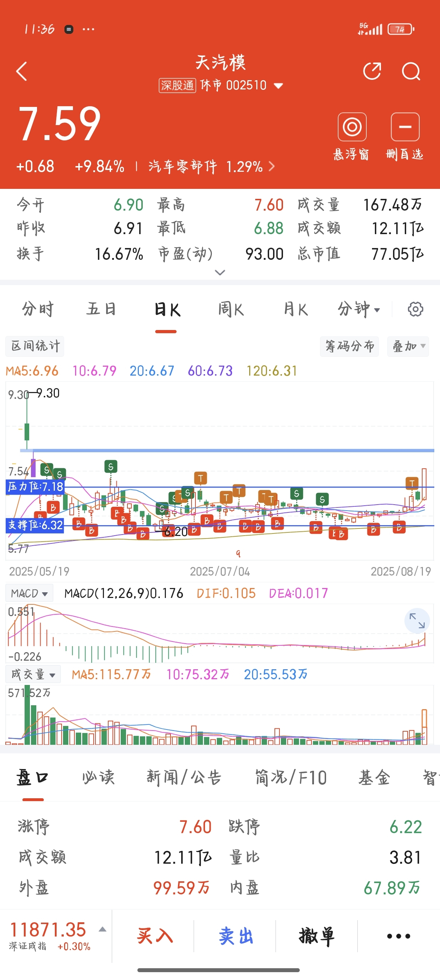
Task: Tap the back arrow icon
Action: tap(22, 71)
